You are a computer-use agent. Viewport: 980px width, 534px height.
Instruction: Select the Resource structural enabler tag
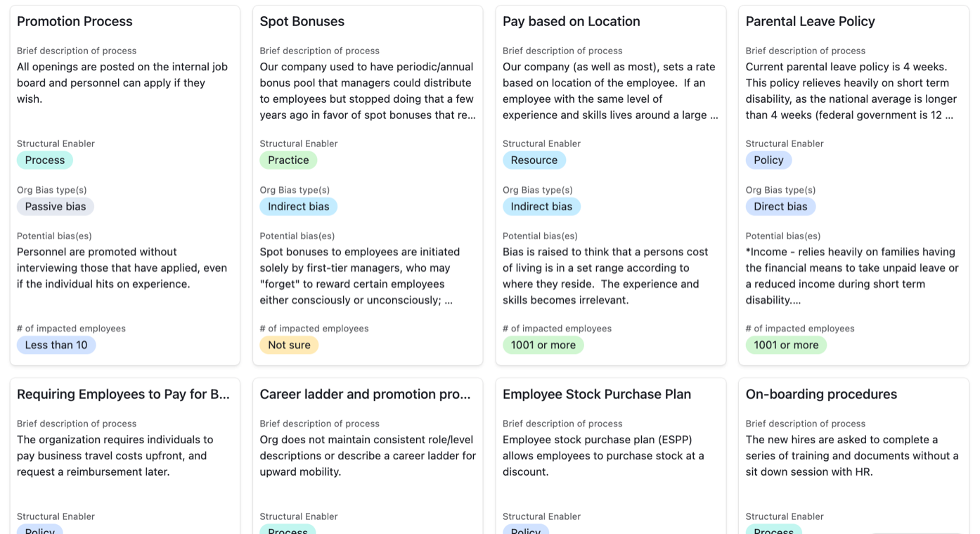pyautogui.click(x=534, y=160)
